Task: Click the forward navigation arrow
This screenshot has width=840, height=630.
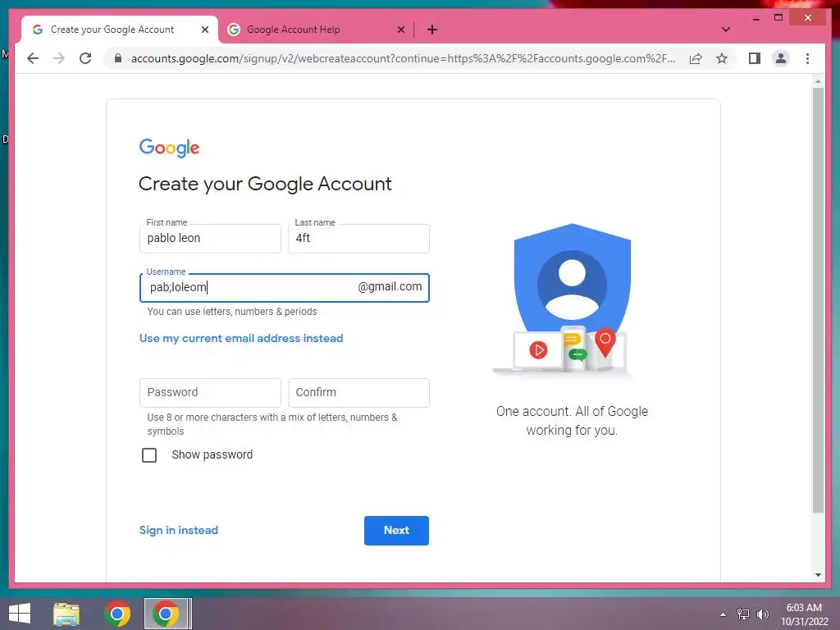Action: click(x=59, y=58)
